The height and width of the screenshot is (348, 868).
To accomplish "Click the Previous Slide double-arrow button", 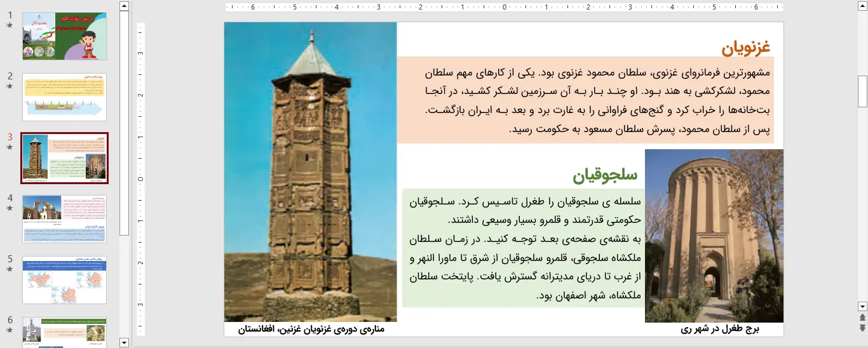I will [862, 317].
